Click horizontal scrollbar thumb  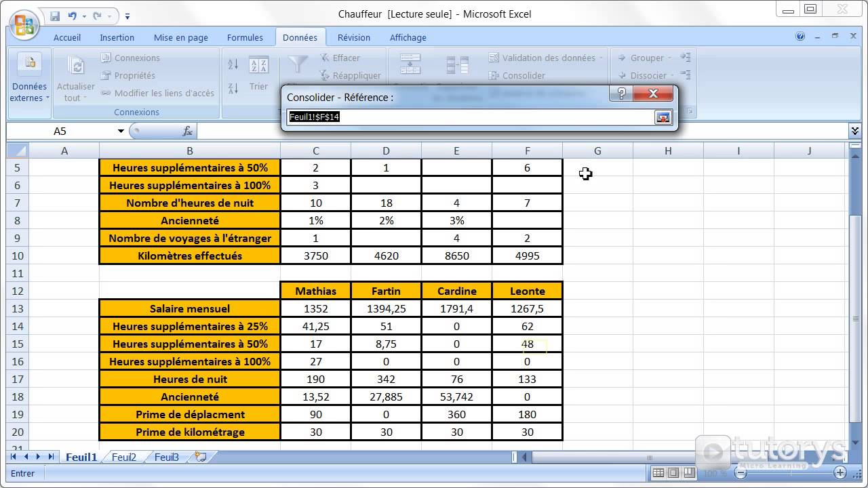650,457
